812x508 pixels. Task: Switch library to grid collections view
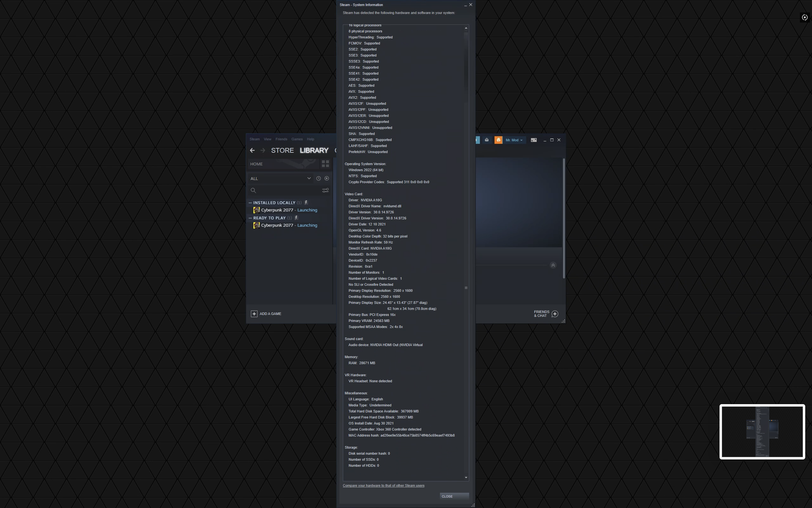pos(325,164)
